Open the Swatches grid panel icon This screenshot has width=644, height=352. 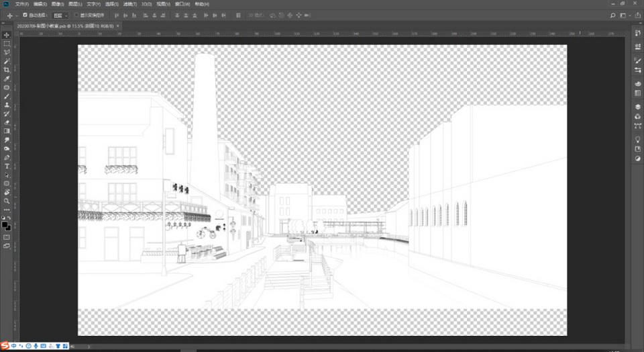click(x=637, y=93)
